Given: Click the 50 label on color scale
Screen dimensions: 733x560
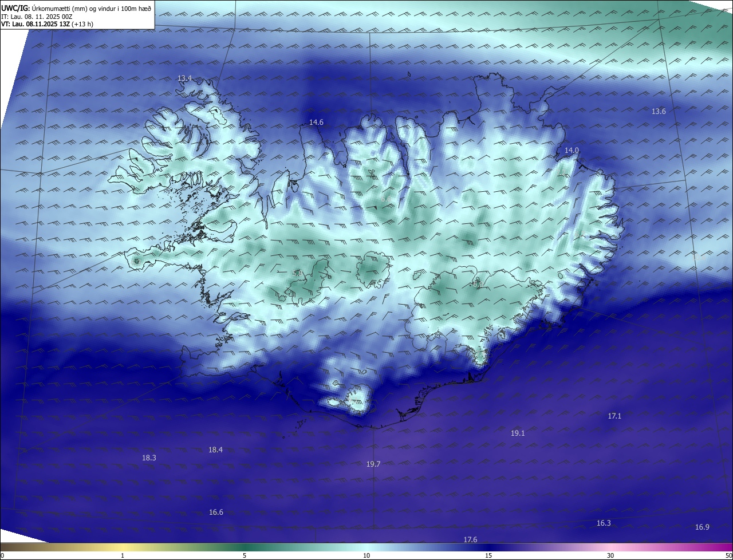Looking at the screenshot, I should [728, 555].
